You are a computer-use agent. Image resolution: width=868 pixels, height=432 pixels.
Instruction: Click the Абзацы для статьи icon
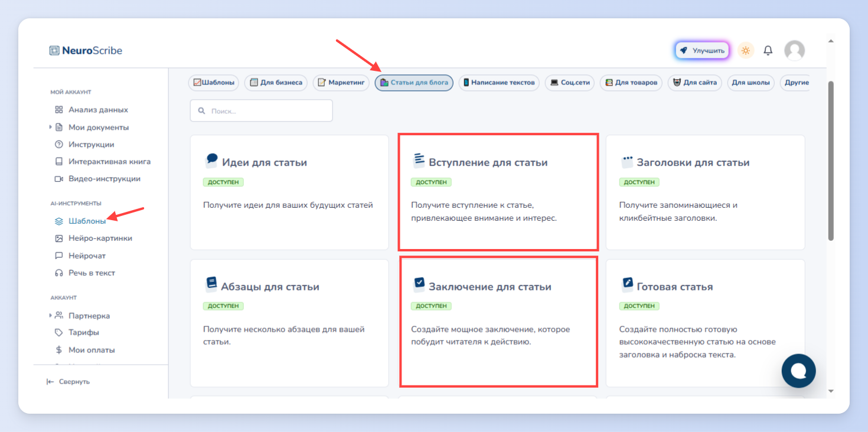coord(211,284)
